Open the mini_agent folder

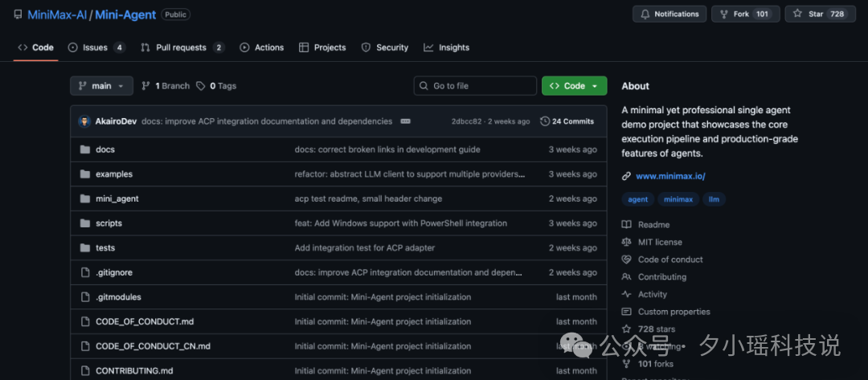pos(117,198)
